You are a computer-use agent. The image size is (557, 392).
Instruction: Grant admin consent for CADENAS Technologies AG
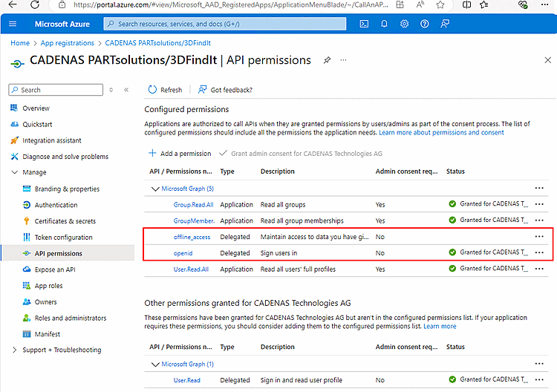click(301, 154)
